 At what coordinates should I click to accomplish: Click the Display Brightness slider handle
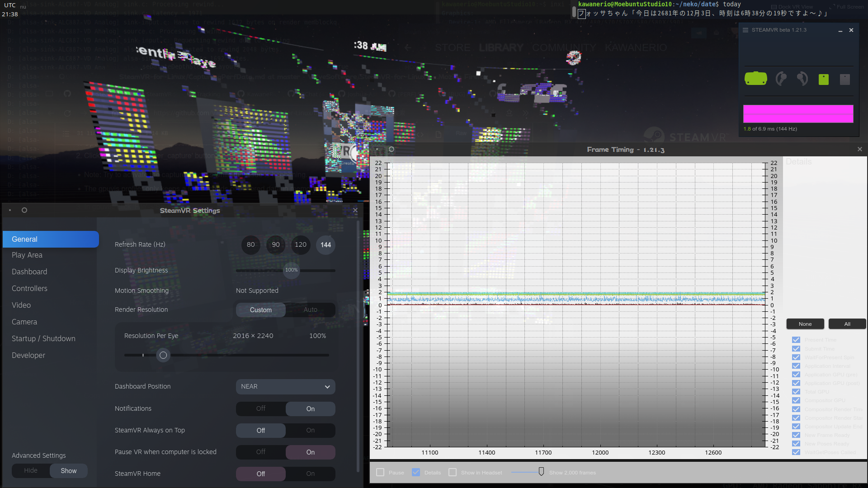[x=292, y=270]
